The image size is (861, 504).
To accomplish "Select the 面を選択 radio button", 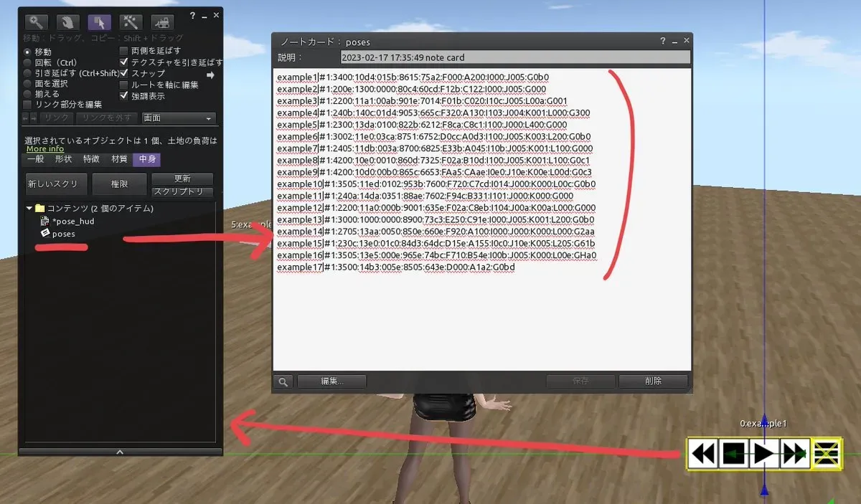I will coord(28,84).
